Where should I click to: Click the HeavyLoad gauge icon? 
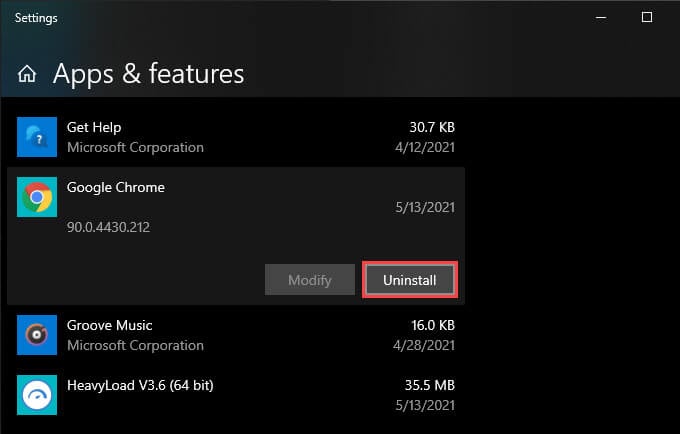pyautogui.click(x=37, y=394)
